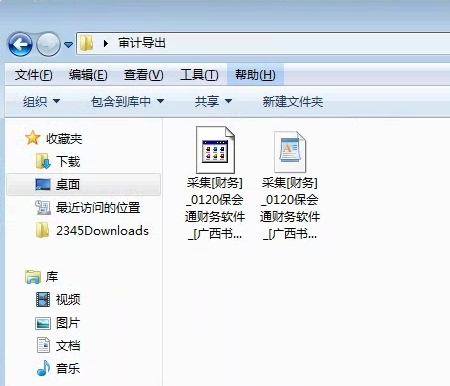The height and width of the screenshot is (386, 450).
Task: Expand the 包含到库中 dropdown
Action: coord(127,101)
